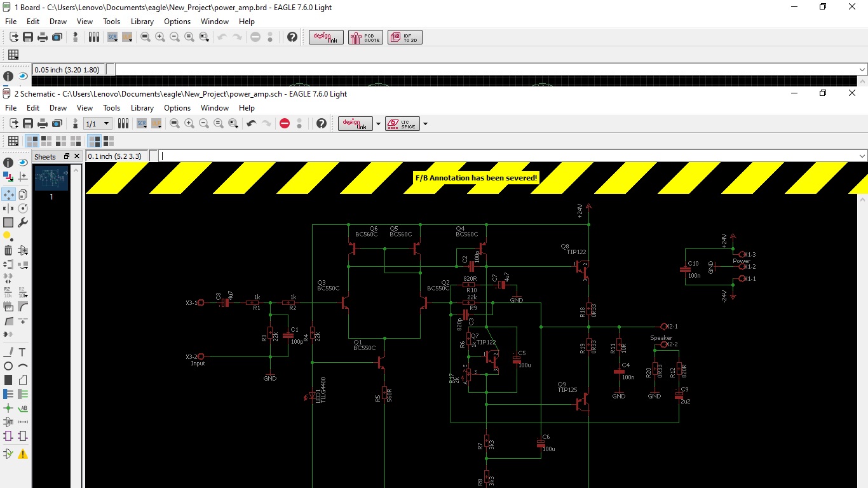Click Zoom to fit in the Schematic toolbar
Image resolution: width=868 pixels, height=488 pixels.
[x=175, y=123]
